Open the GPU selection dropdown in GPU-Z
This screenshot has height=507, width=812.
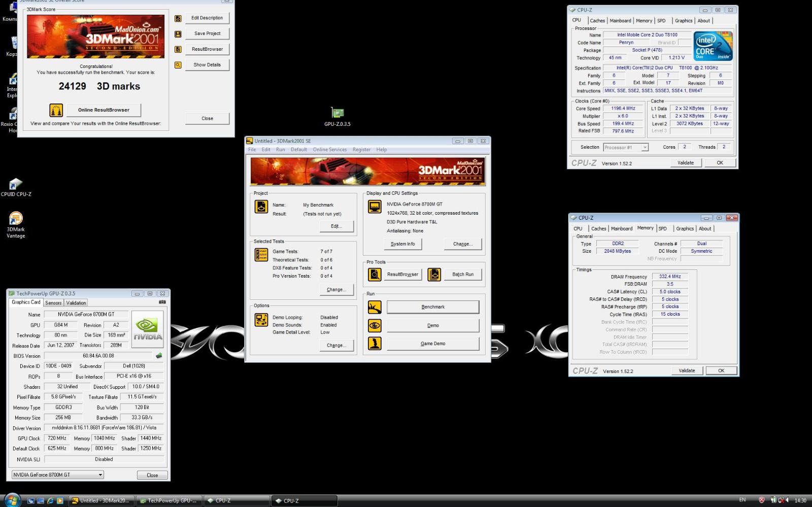coord(58,475)
